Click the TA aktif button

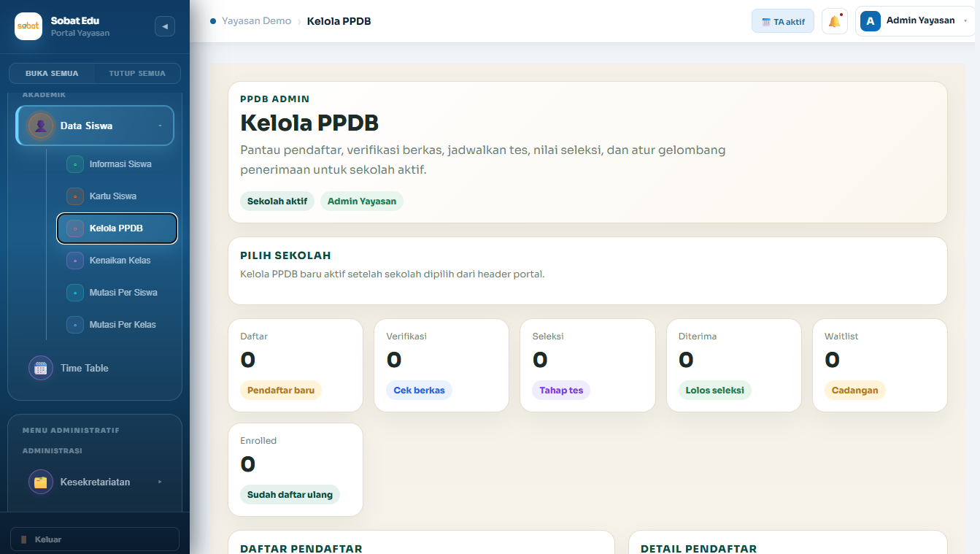(783, 21)
